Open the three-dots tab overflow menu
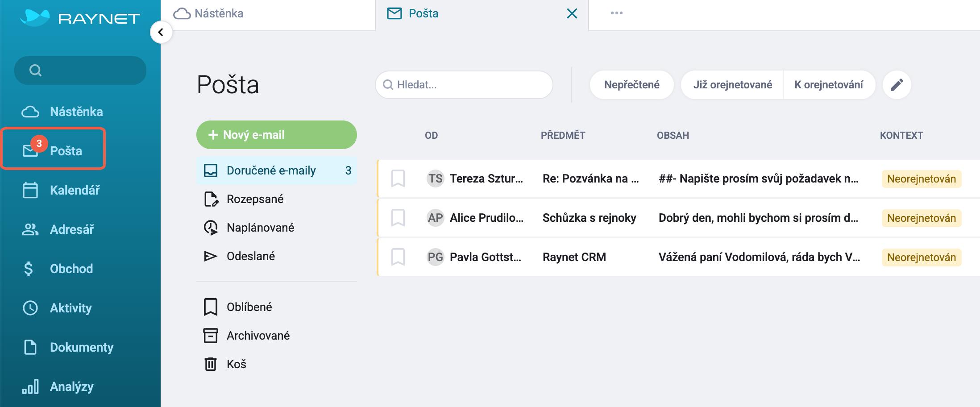 click(x=617, y=13)
